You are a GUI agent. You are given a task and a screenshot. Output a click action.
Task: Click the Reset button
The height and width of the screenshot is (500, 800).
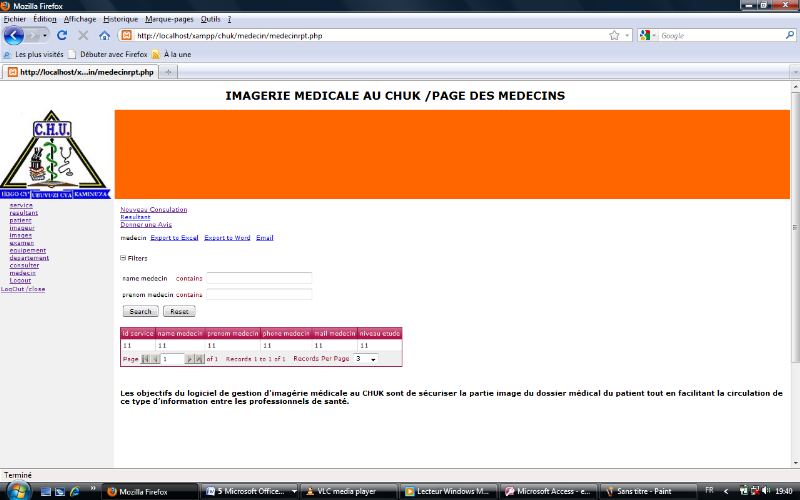179,311
